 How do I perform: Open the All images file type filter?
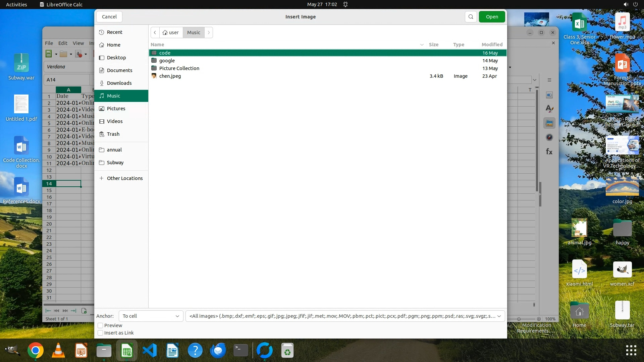[345, 316]
